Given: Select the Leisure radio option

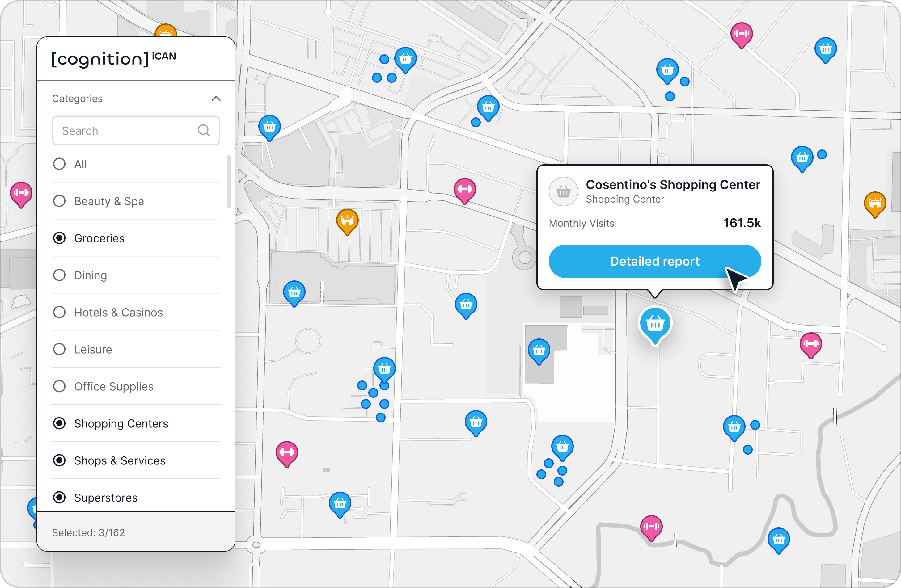Looking at the screenshot, I should [59, 349].
